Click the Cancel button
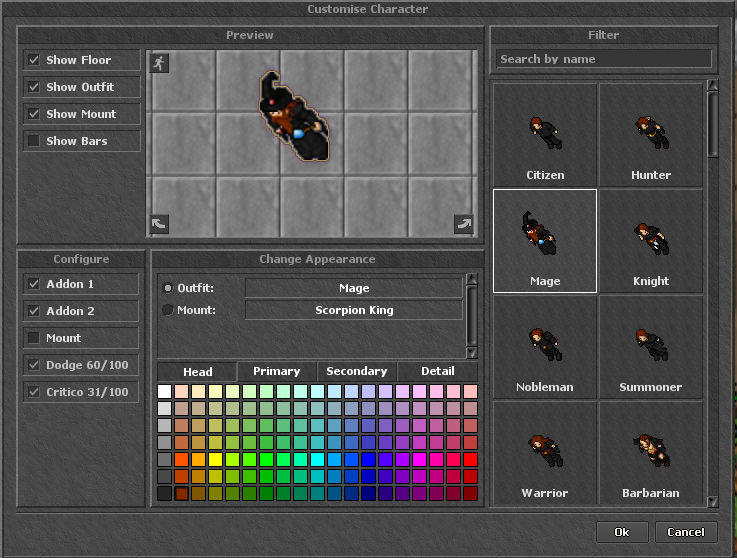Image resolution: width=737 pixels, height=558 pixels. point(686,532)
